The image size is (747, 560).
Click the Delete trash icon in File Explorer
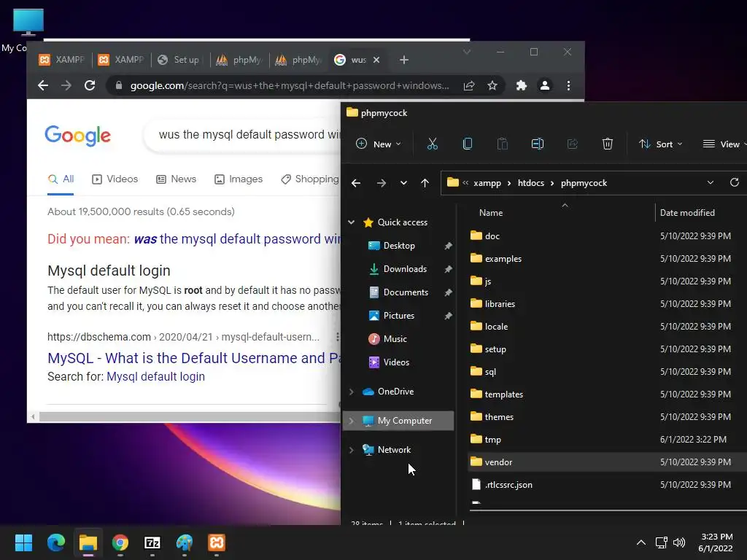(608, 144)
